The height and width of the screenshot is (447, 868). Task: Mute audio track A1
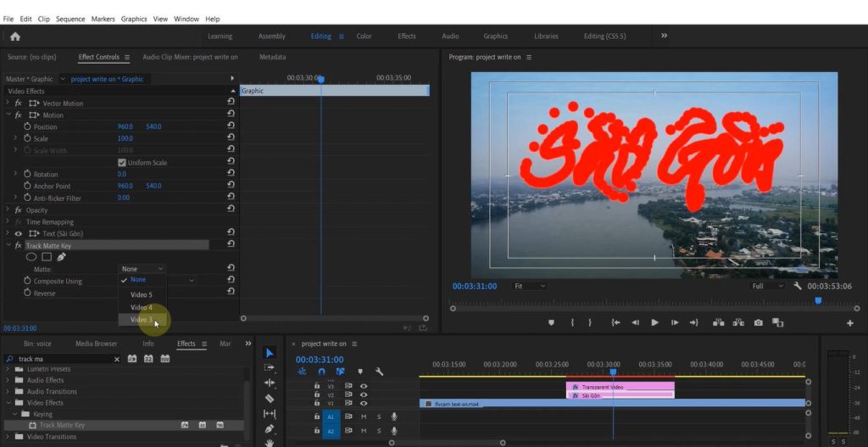(x=364, y=416)
